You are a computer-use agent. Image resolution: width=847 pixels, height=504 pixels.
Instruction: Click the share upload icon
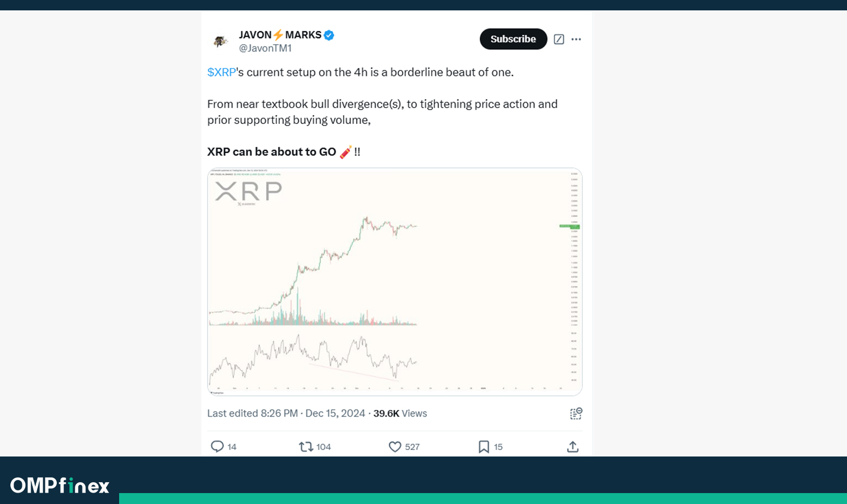pos(573,447)
